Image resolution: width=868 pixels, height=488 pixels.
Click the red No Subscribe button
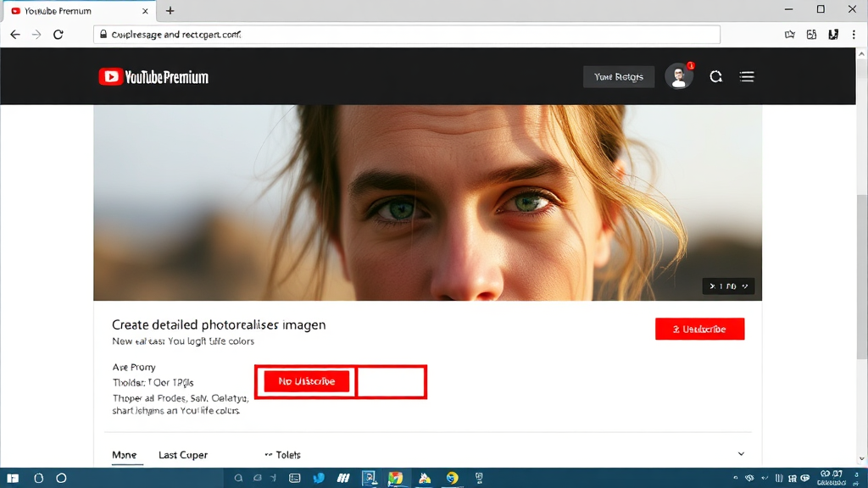point(307,381)
